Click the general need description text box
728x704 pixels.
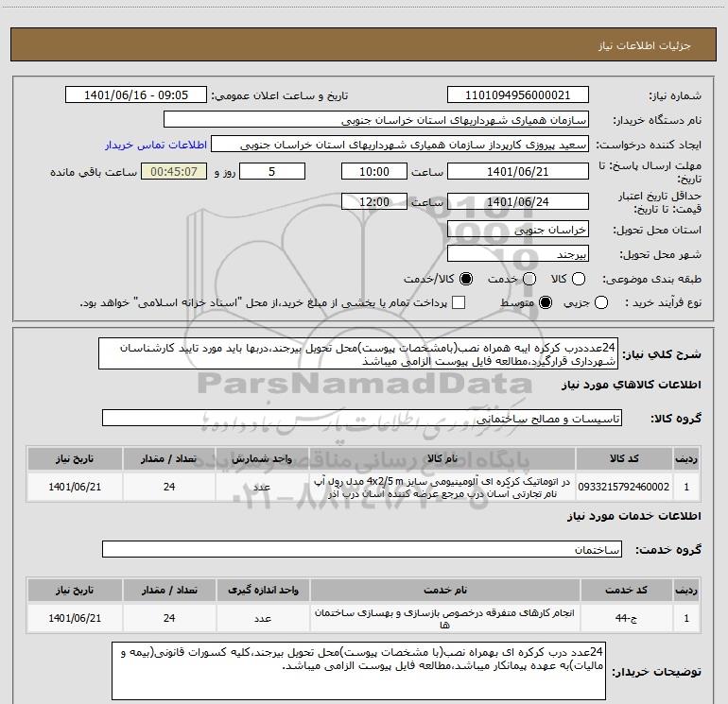tap(358, 354)
